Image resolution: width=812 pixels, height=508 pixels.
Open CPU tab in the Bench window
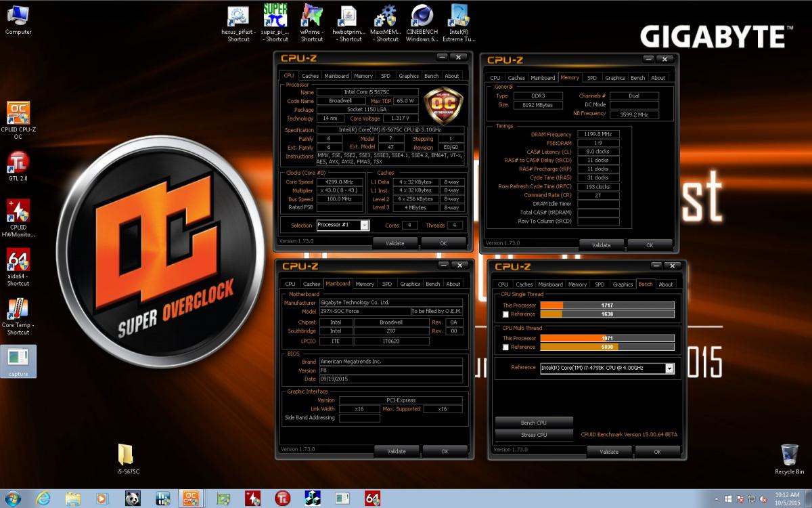[503, 284]
